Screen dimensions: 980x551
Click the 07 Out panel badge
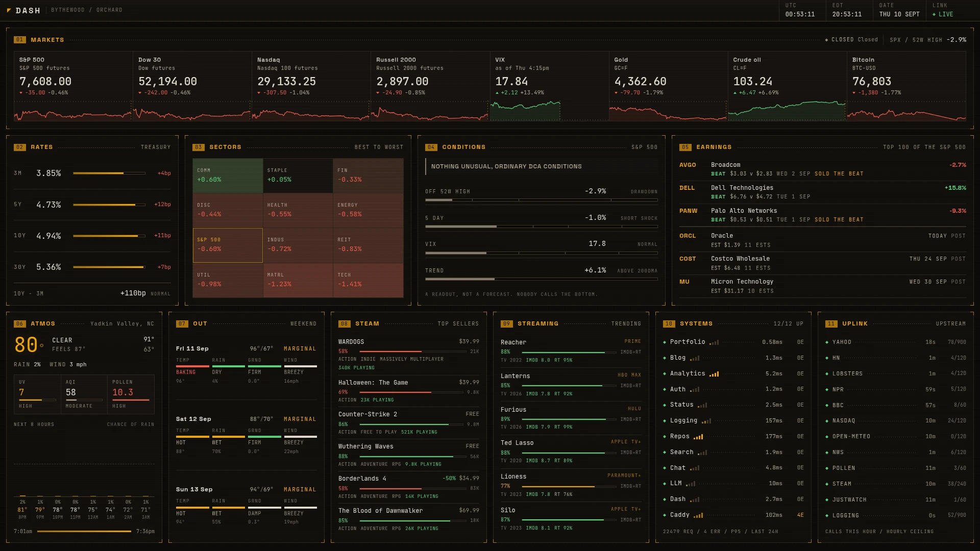pyautogui.click(x=182, y=323)
